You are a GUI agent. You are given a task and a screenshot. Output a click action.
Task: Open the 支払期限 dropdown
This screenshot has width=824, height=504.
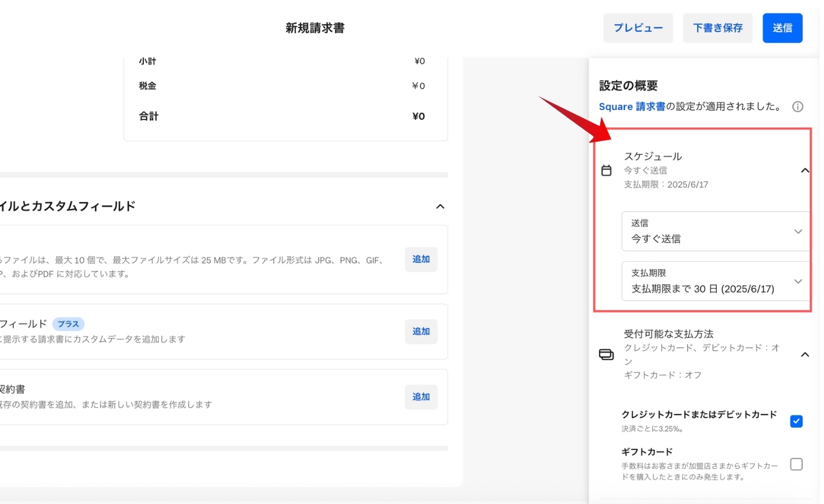[x=716, y=281]
